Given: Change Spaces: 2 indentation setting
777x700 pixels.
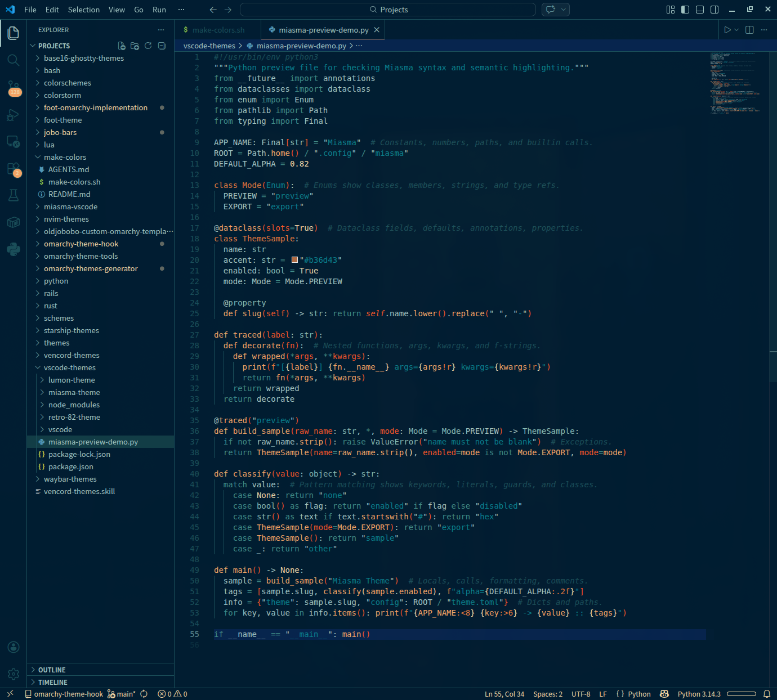Looking at the screenshot, I should [548, 694].
